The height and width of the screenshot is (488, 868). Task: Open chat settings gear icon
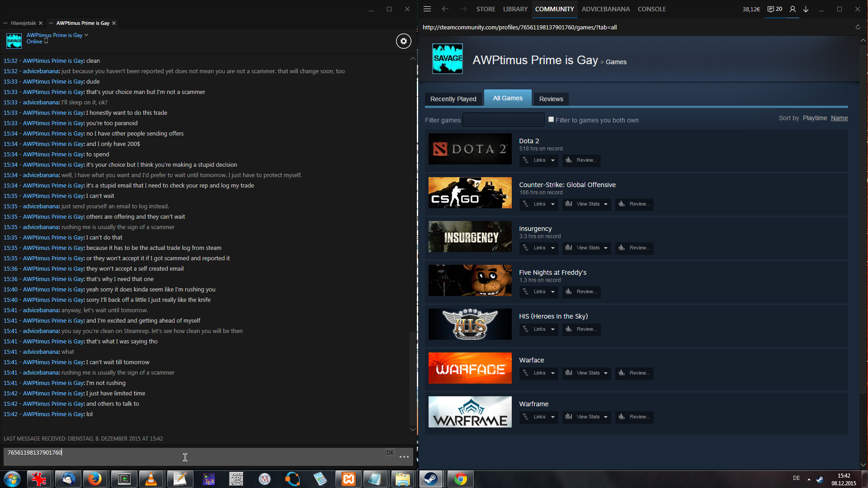(x=403, y=41)
